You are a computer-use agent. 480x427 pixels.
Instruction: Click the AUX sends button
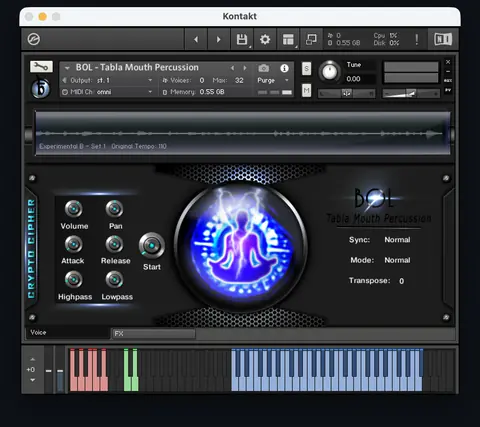tap(448, 81)
